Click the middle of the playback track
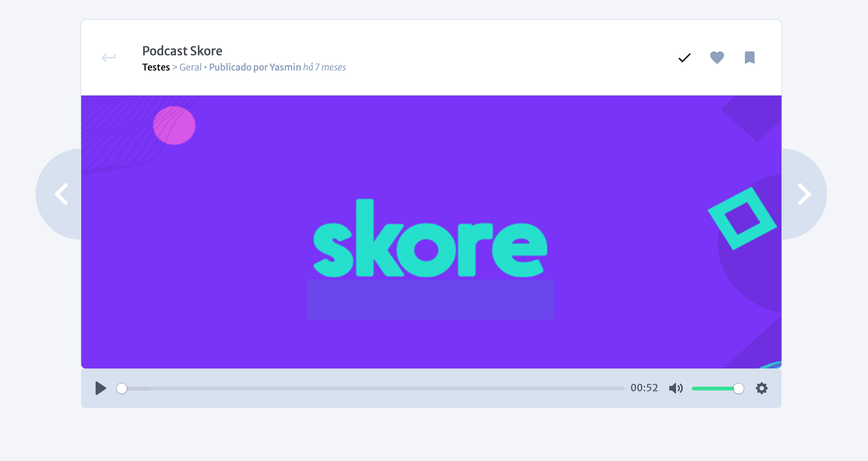Image resolution: width=868 pixels, height=461 pixels. tap(370, 389)
